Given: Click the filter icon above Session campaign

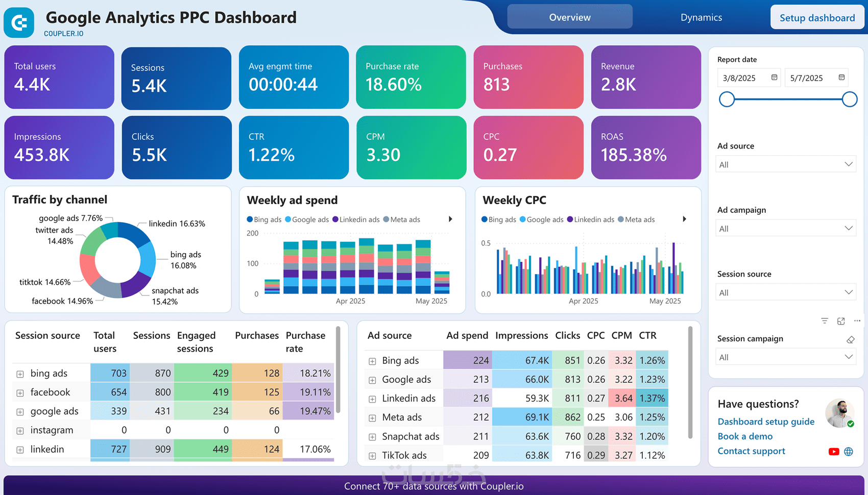Looking at the screenshot, I should coord(825,321).
